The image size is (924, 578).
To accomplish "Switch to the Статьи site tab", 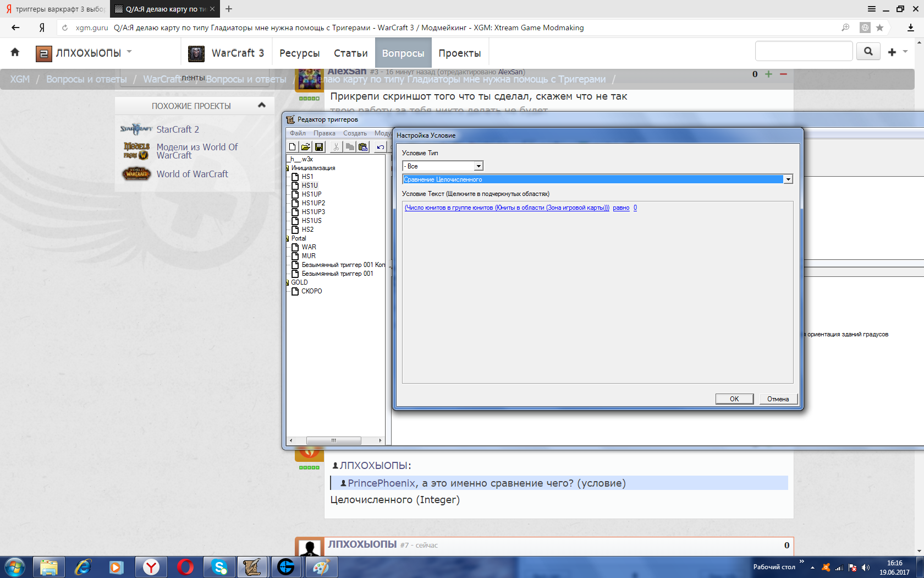I will (x=351, y=53).
